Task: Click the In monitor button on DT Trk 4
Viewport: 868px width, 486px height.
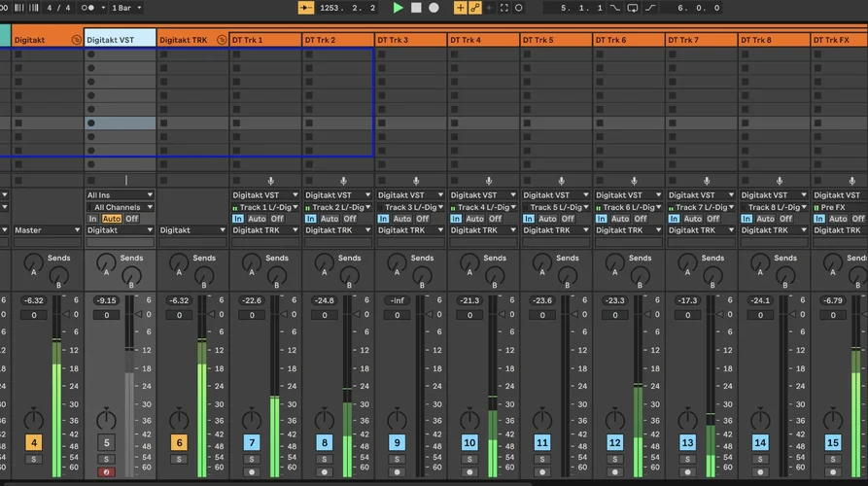Action: click(x=457, y=219)
